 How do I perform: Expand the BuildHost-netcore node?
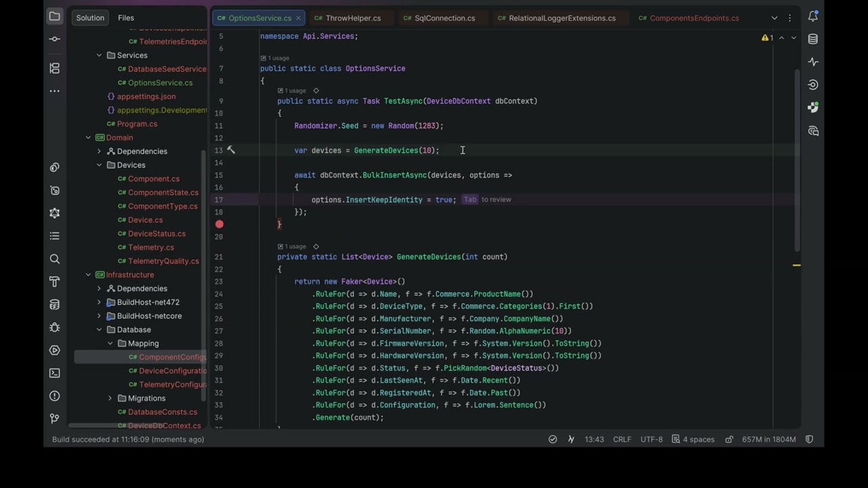99,316
